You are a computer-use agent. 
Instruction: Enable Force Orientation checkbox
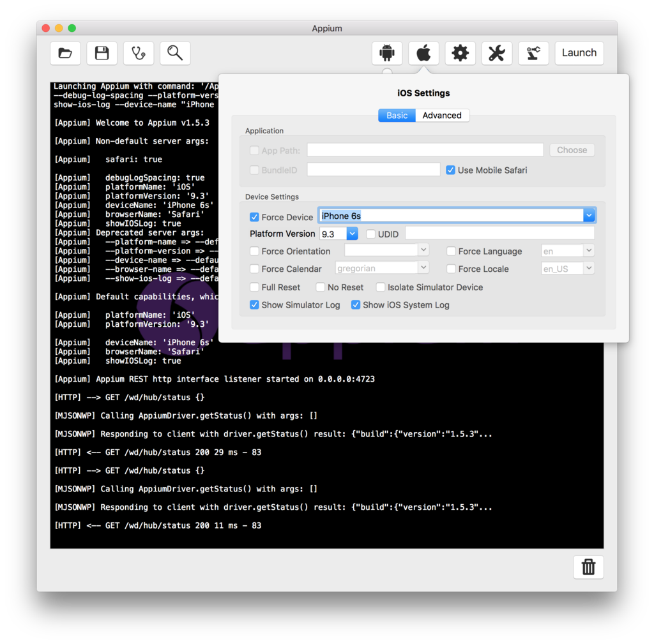tap(254, 251)
